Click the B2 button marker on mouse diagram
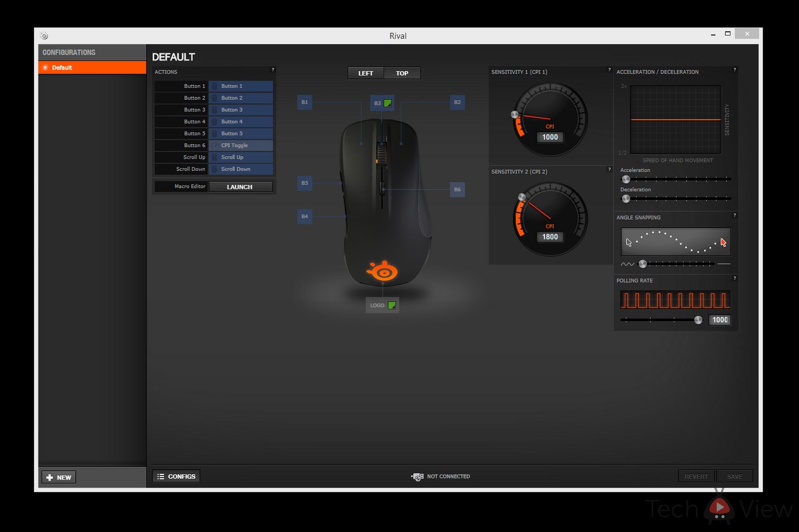This screenshot has height=532, width=799. pos(457,102)
